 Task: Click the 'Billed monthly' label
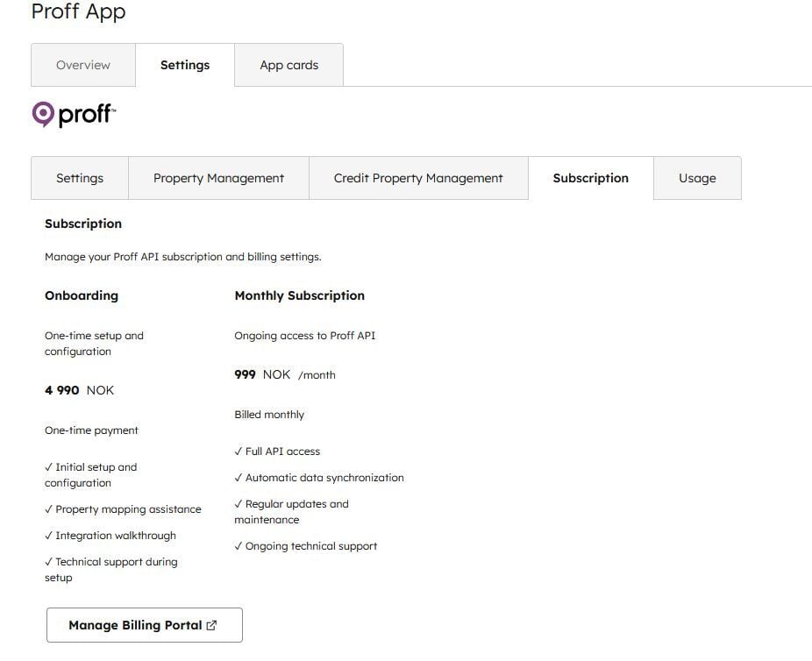coord(269,415)
